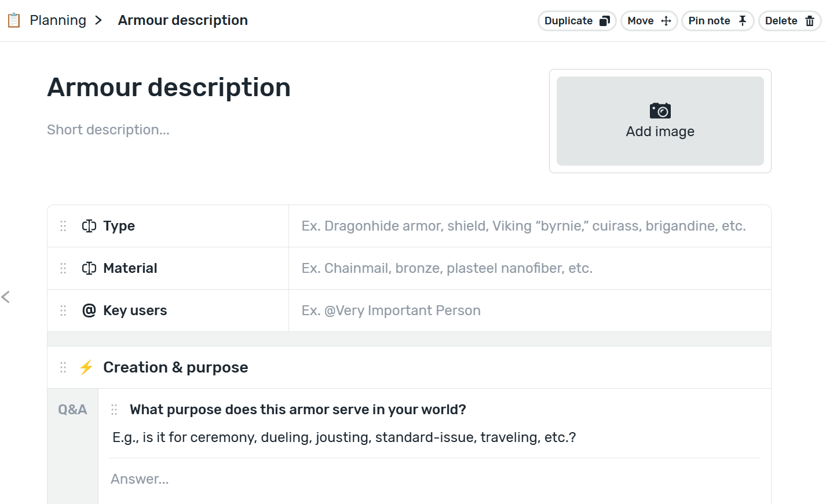Click the clipboard Planning notebook icon

pos(14,20)
